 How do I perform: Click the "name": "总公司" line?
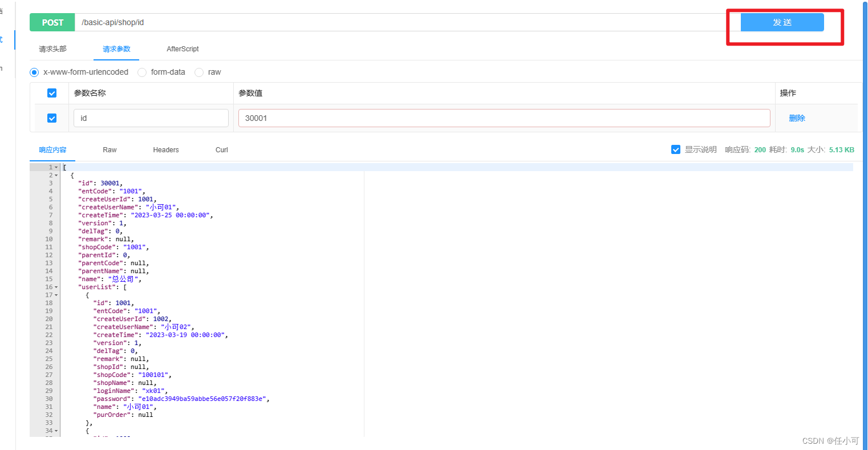coord(109,279)
